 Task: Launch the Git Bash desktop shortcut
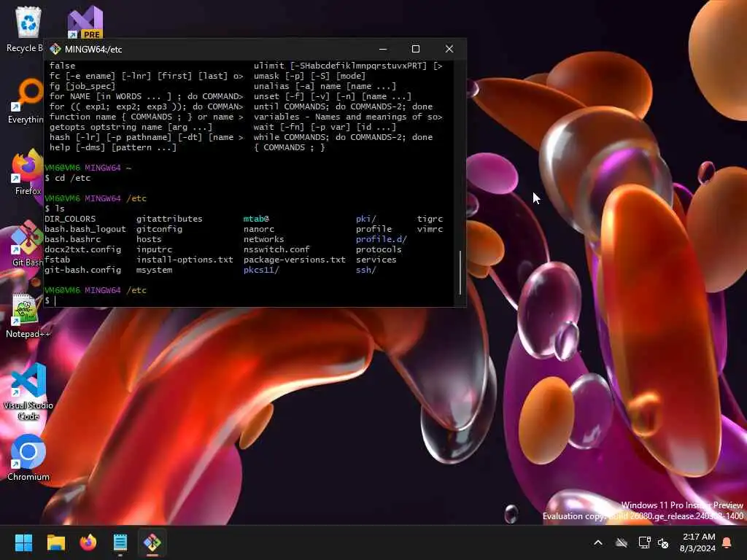(x=27, y=244)
